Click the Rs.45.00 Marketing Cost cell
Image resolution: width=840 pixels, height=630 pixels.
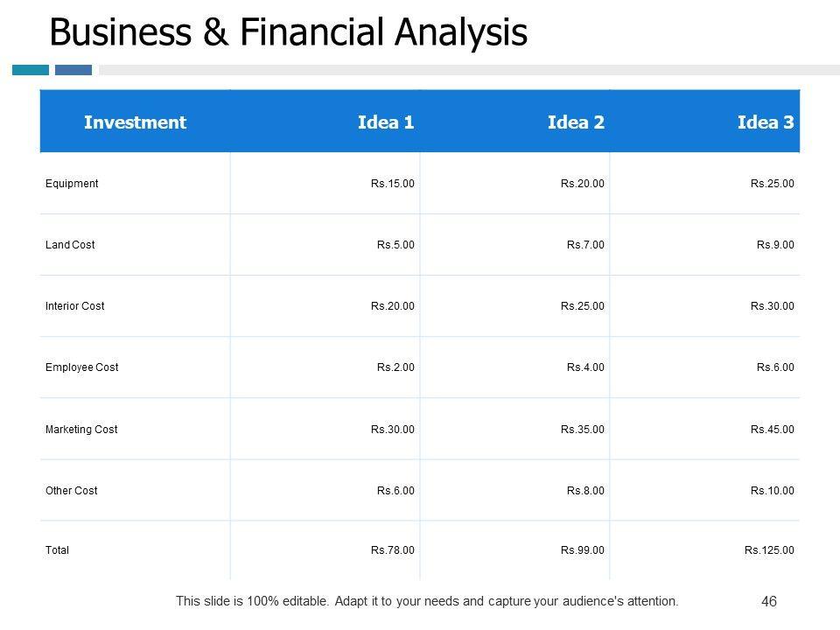(773, 430)
